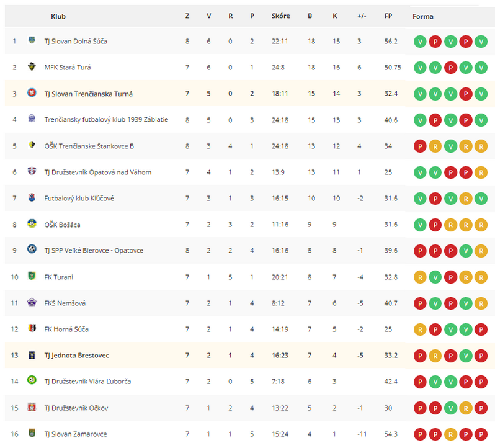The height and width of the screenshot is (448, 495).
Task: Open the TJ Jednota Brestovec club link
Action: (x=77, y=356)
